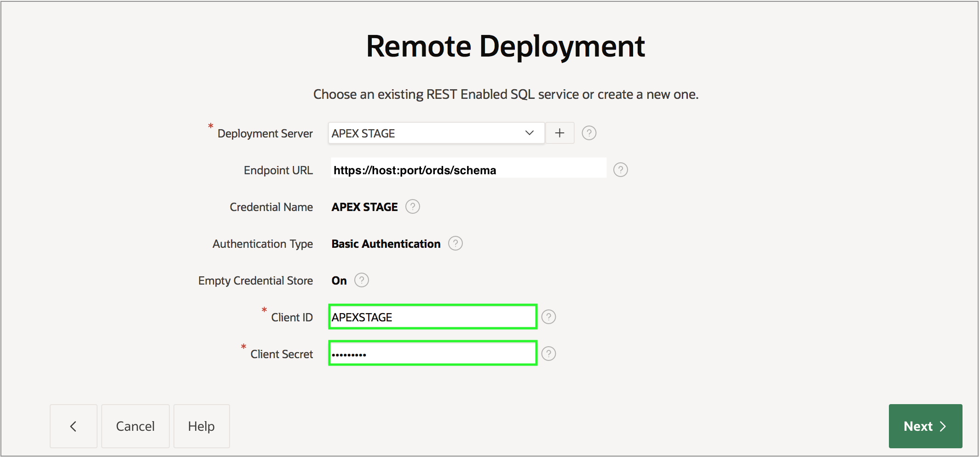Show help for Client Secret field
The width and height of the screenshot is (980, 457).
coord(548,354)
